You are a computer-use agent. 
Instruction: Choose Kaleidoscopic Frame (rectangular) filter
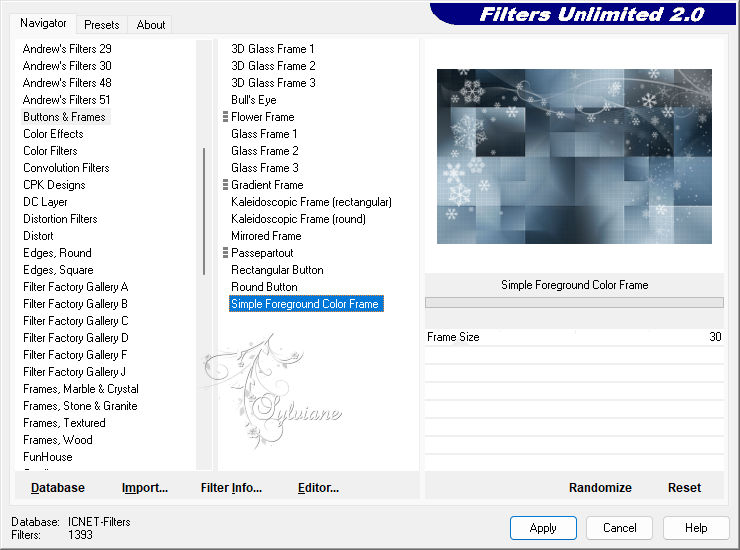click(x=311, y=202)
